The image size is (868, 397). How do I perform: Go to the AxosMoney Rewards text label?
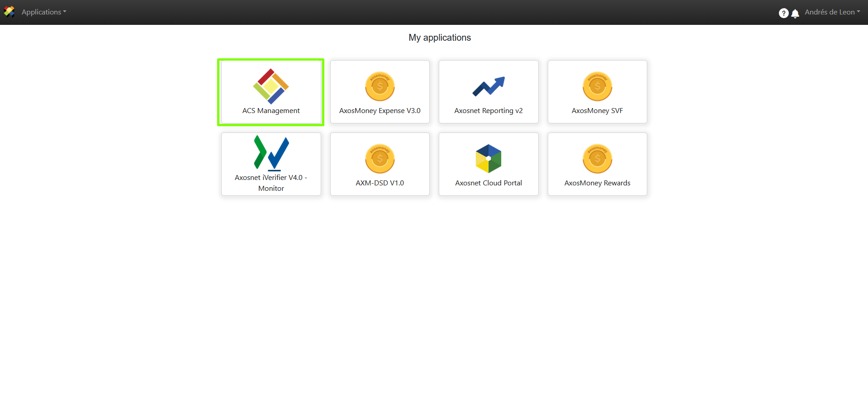point(597,183)
